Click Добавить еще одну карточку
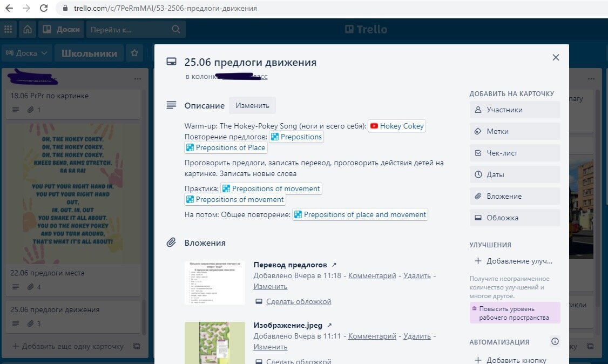608x364 pixels. point(68,346)
